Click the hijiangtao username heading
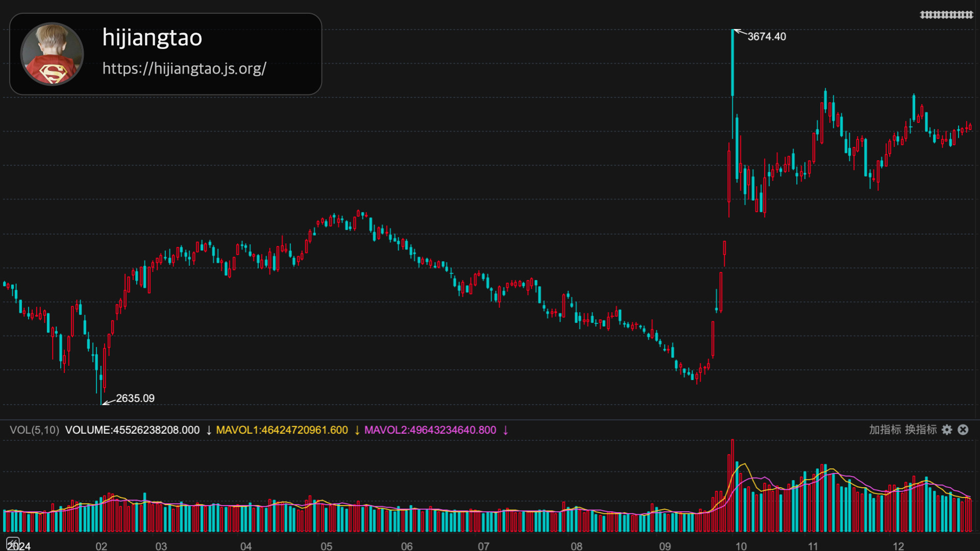Screen dimensions: 980x551 152,38
